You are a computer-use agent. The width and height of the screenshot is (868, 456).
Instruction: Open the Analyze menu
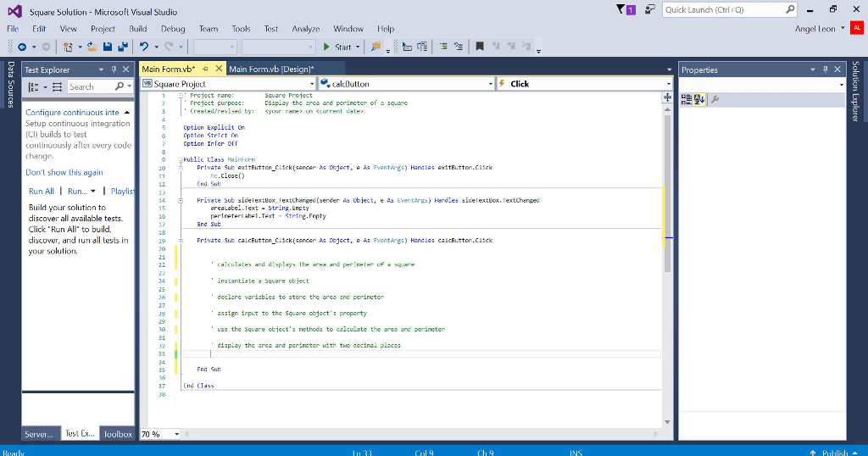coord(305,29)
